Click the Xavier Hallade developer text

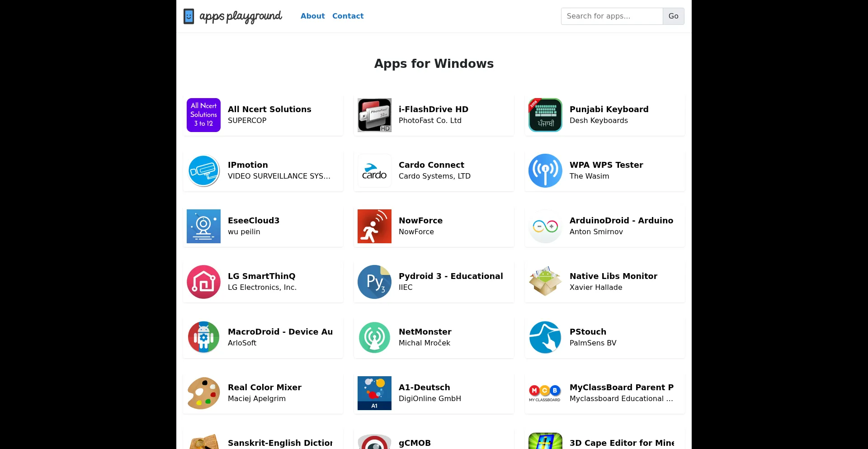click(x=596, y=288)
